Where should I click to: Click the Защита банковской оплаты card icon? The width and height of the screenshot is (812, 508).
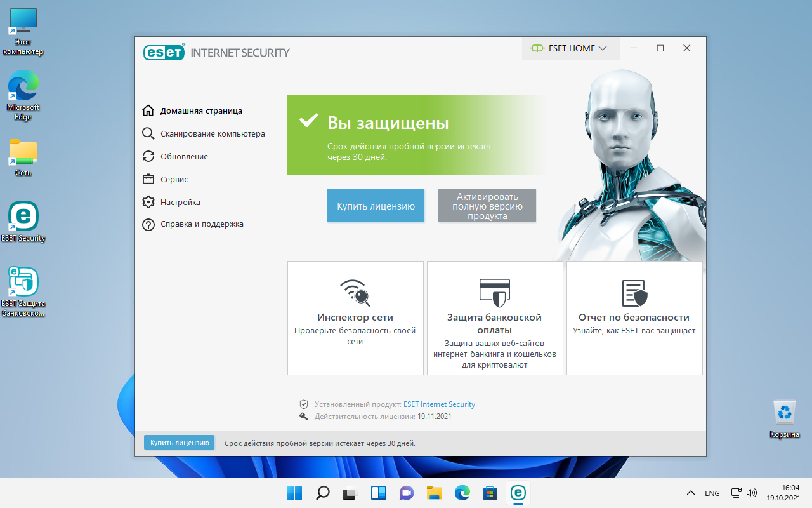pyautogui.click(x=495, y=292)
